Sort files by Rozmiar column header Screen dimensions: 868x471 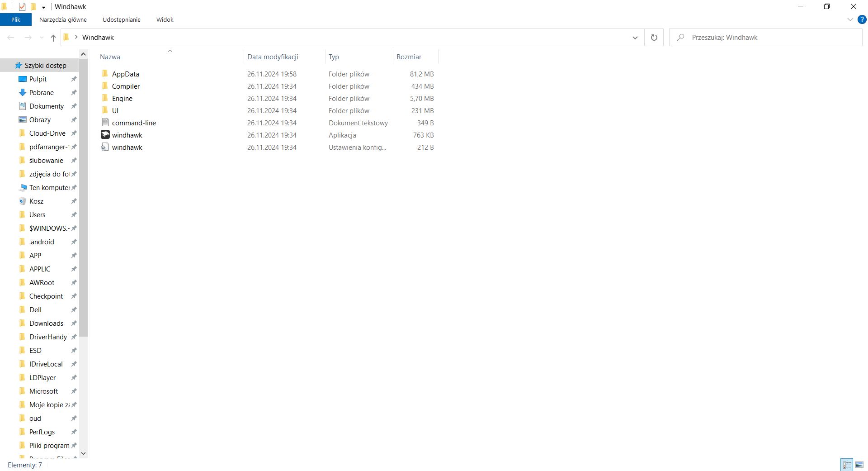click(x=415, y=57)
